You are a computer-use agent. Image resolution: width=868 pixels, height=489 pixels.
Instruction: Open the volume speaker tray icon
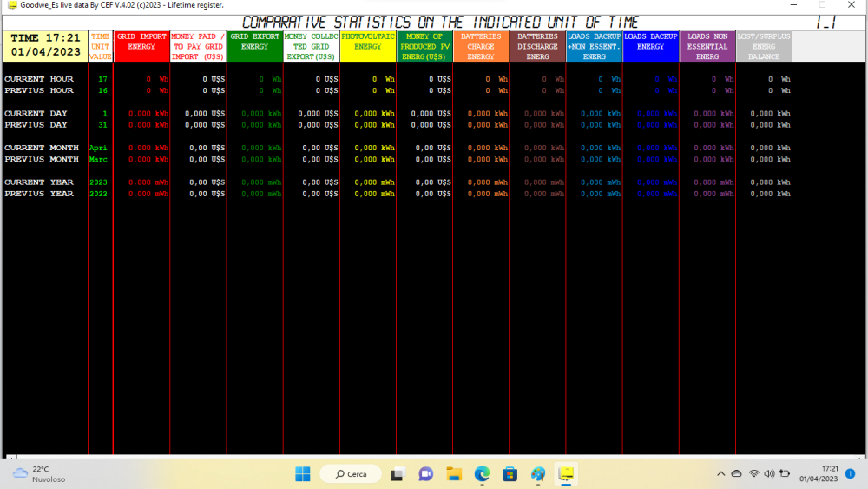pos(769,474)
